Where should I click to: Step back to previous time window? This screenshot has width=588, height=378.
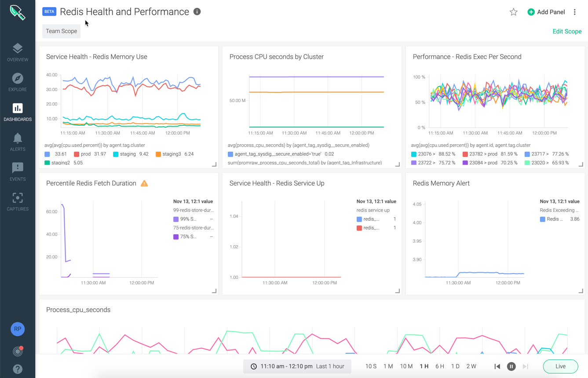pos(497,366)
